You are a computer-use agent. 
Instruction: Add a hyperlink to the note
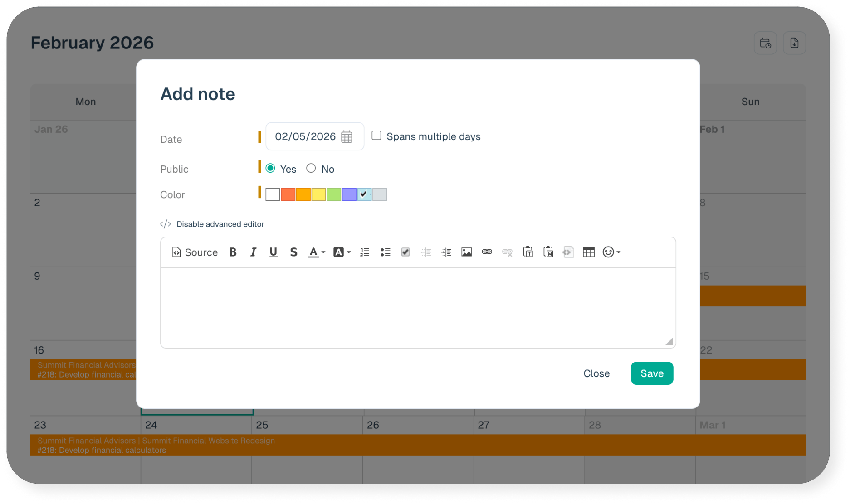tap(487, 252)
